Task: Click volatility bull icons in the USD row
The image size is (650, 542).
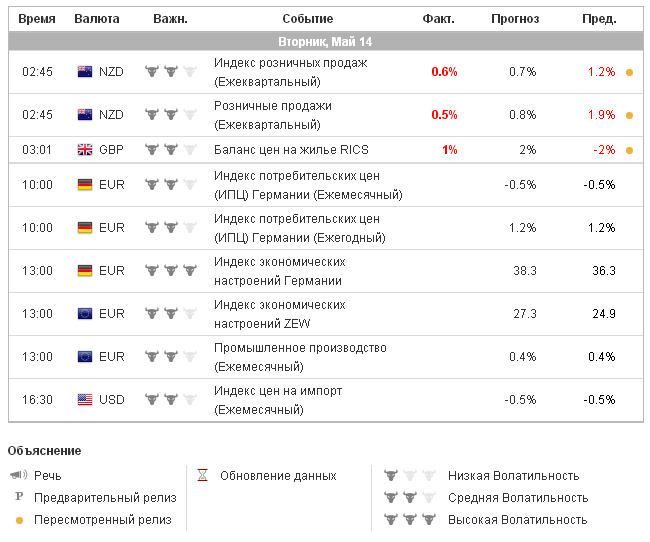Action: click(170, 400)
